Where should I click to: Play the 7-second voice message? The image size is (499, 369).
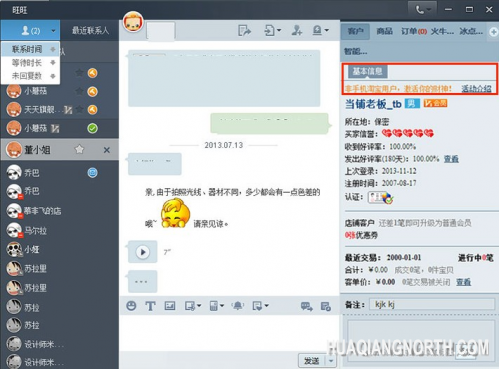(143, 252)
